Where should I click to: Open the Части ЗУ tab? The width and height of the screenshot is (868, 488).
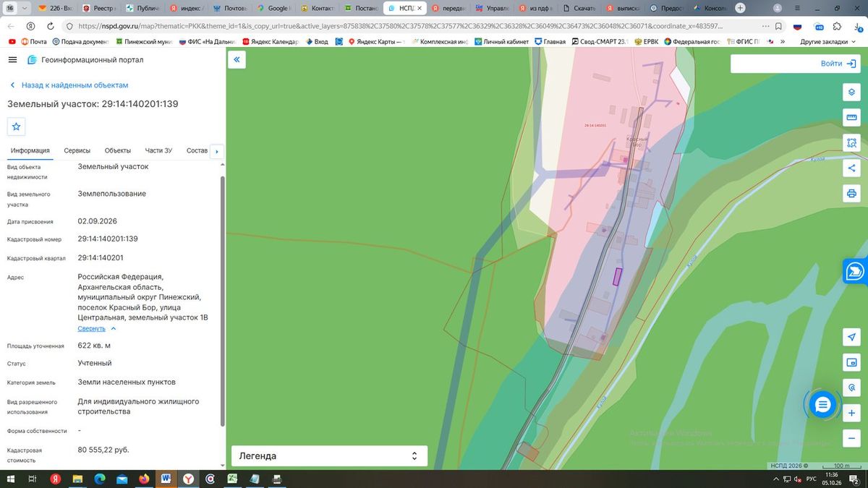click(x=158, y=150)
